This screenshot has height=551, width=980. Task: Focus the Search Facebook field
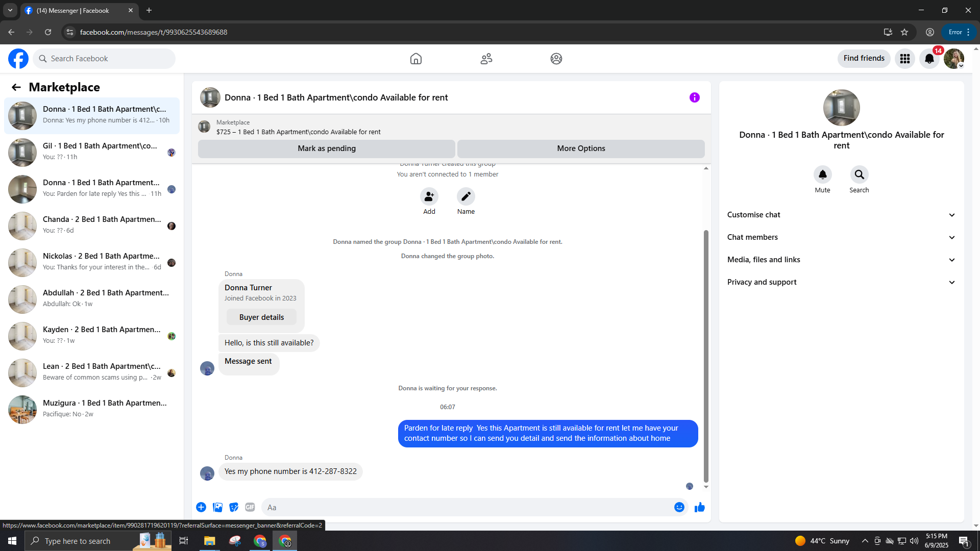point(105,59)
